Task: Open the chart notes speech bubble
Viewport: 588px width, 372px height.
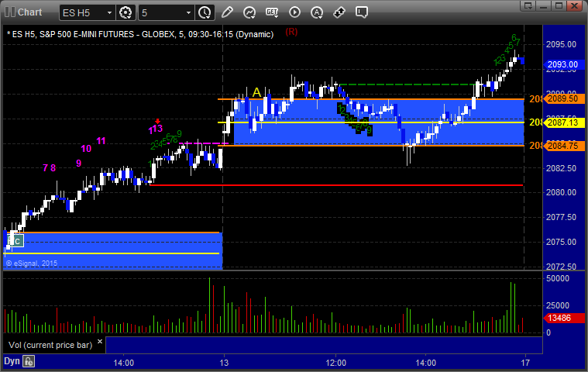Action: 362,12
